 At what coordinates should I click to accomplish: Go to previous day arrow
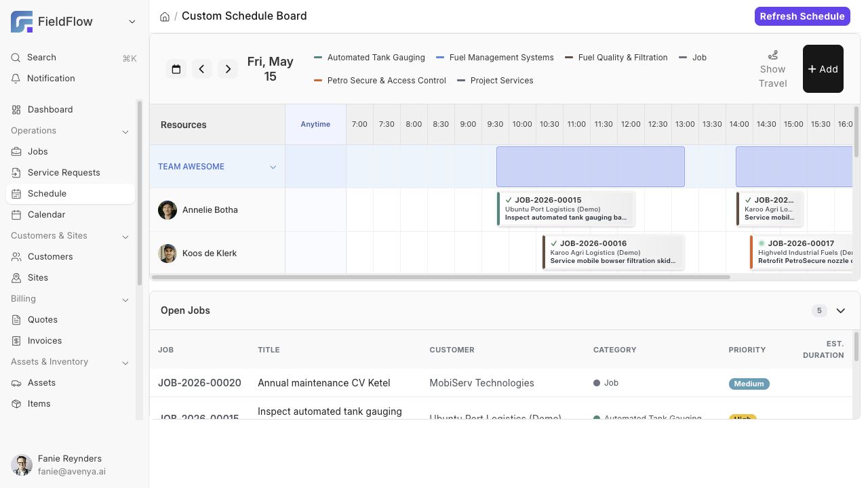tap(202, 69)
